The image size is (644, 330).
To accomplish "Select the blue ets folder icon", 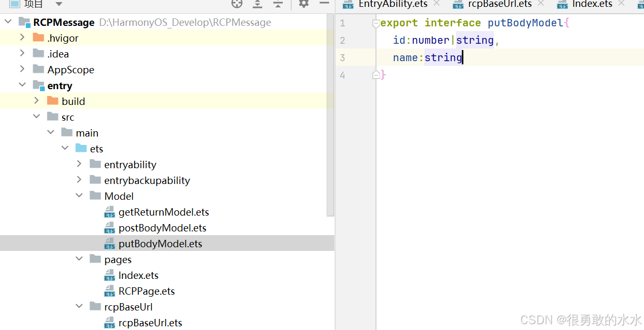I will pyautogui.click(x=81, y=149).
